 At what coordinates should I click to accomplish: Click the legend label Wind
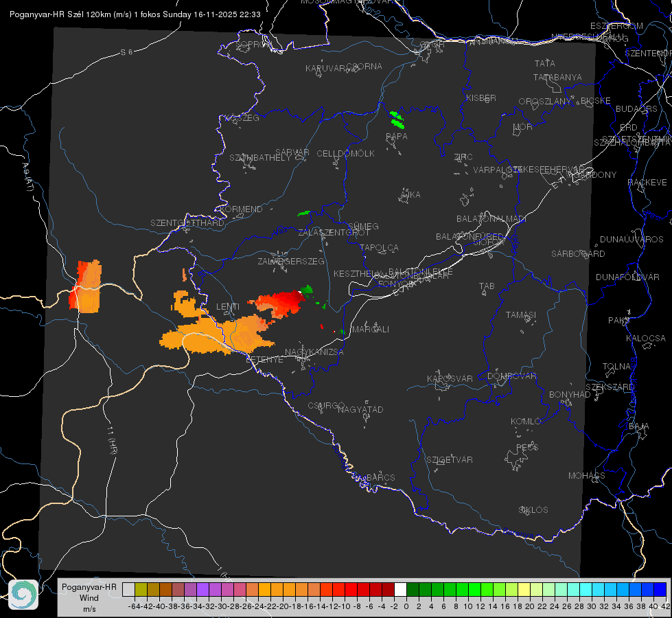89,598
